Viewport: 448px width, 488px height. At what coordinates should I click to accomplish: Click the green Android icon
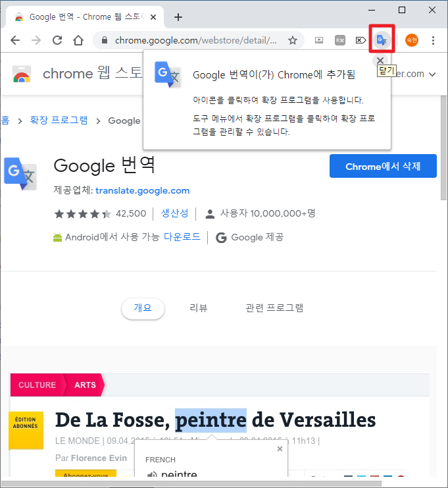click(57, 238)
